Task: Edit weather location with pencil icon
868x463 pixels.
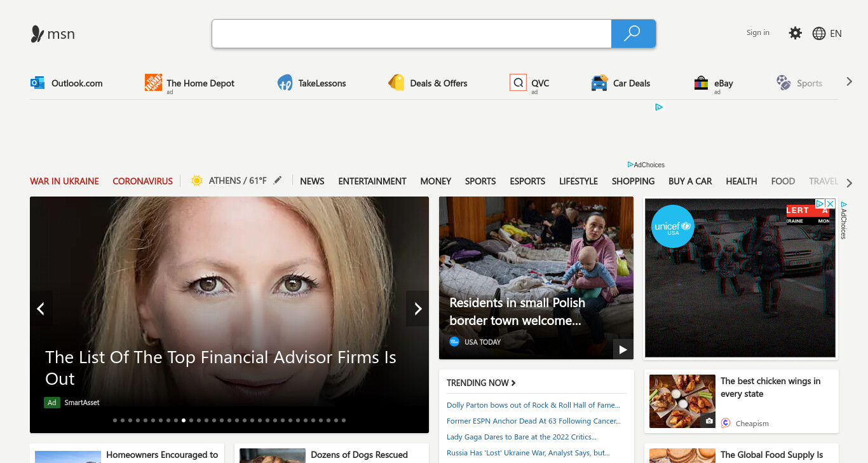Action: (278, 181)
